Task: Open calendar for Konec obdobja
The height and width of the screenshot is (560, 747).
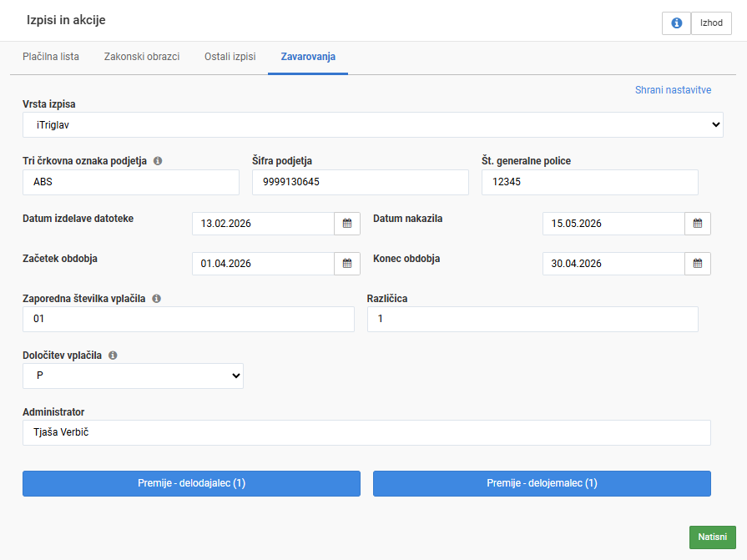Action: coord(698,264)
